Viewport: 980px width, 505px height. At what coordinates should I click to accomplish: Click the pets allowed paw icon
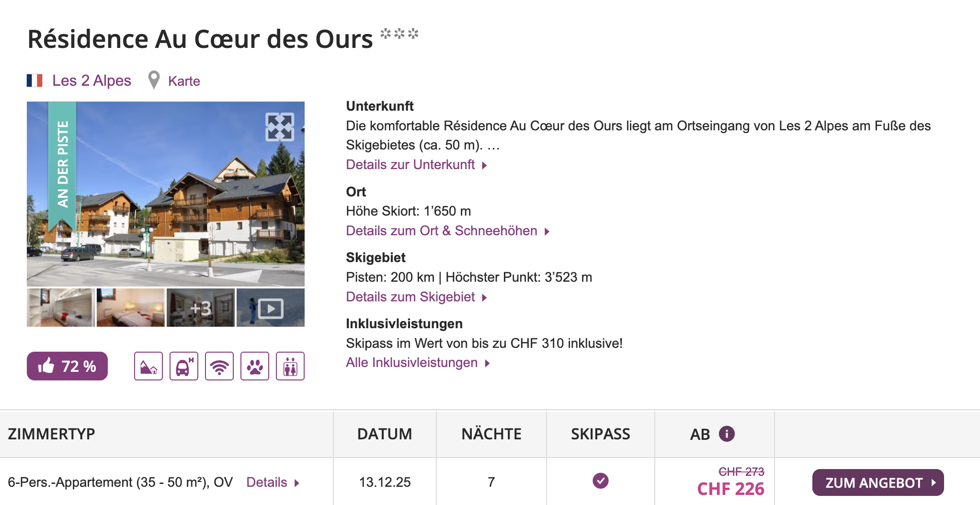tap(255, 367)
